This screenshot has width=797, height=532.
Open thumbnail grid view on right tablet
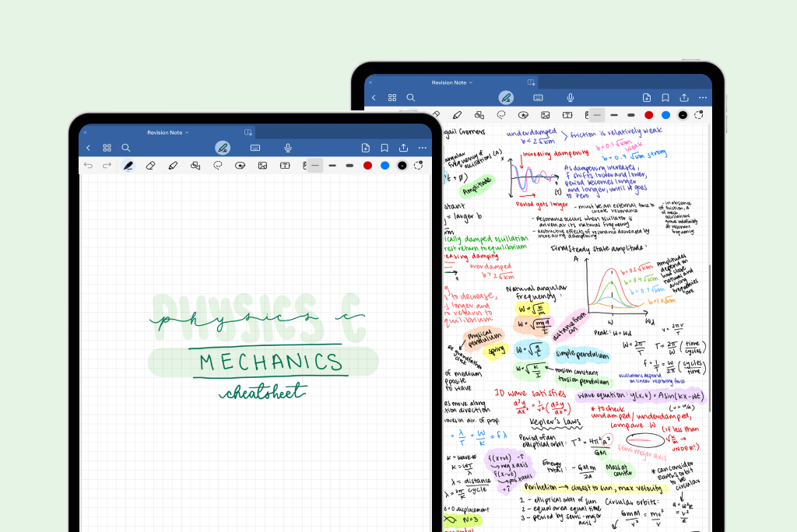392,97
